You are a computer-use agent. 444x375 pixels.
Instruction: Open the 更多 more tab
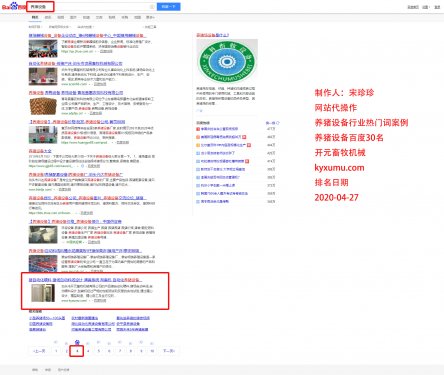coord(150,17)
